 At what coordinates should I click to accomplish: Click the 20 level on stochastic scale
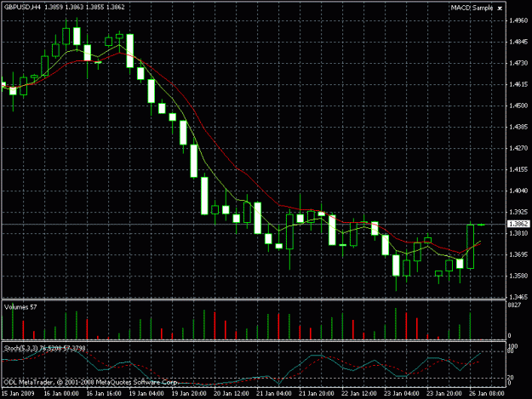(x=510, y=377)
